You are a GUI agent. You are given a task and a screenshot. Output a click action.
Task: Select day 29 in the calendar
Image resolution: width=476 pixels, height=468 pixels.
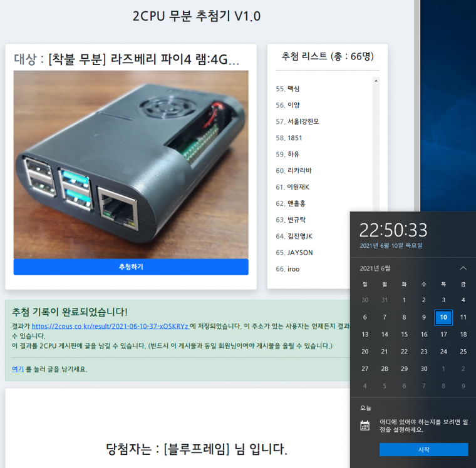point(404,369)
